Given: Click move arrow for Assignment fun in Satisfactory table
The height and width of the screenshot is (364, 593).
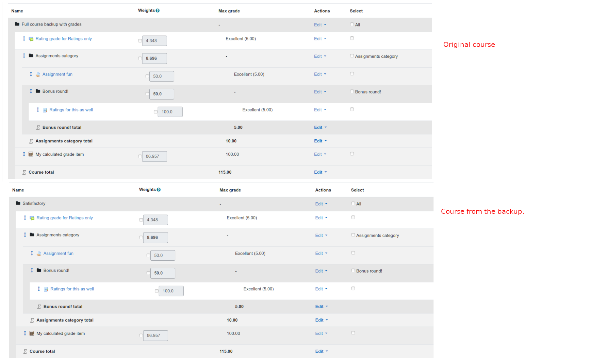Looking at the screenshot, I should (x=32, y=253).
